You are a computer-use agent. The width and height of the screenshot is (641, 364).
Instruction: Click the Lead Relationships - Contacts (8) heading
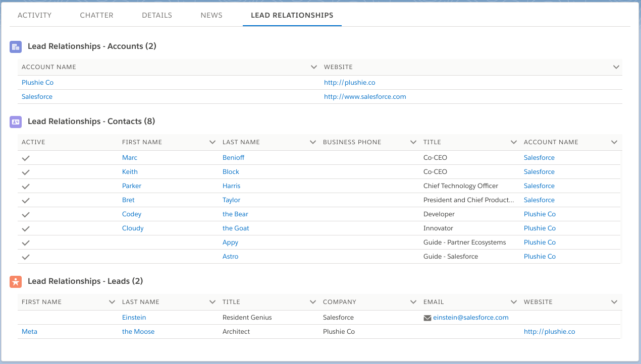point(91,122)
